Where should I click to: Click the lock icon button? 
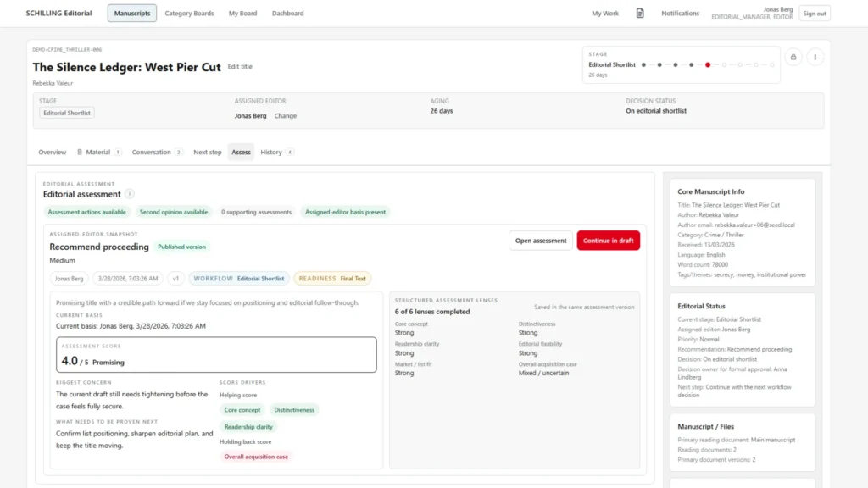793,57
